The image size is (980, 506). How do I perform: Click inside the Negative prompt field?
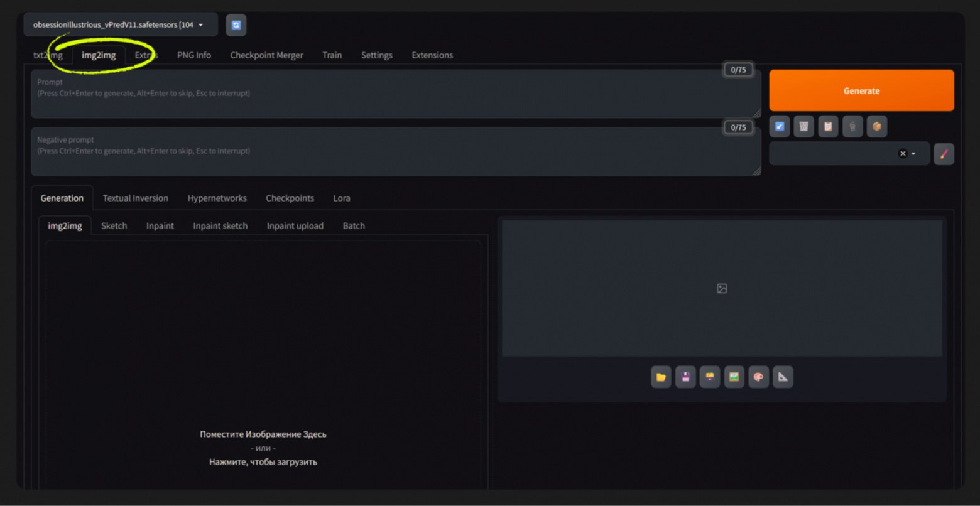[377, 151]
